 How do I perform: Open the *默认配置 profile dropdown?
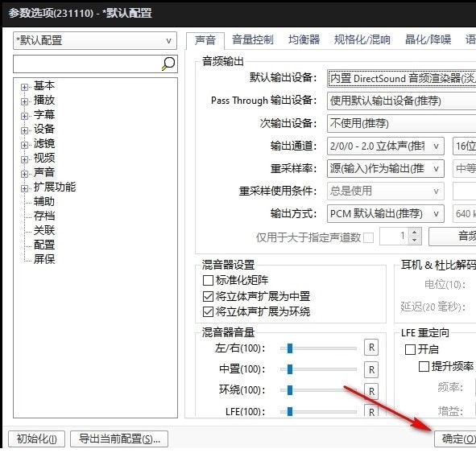click(x=95, y=40)
